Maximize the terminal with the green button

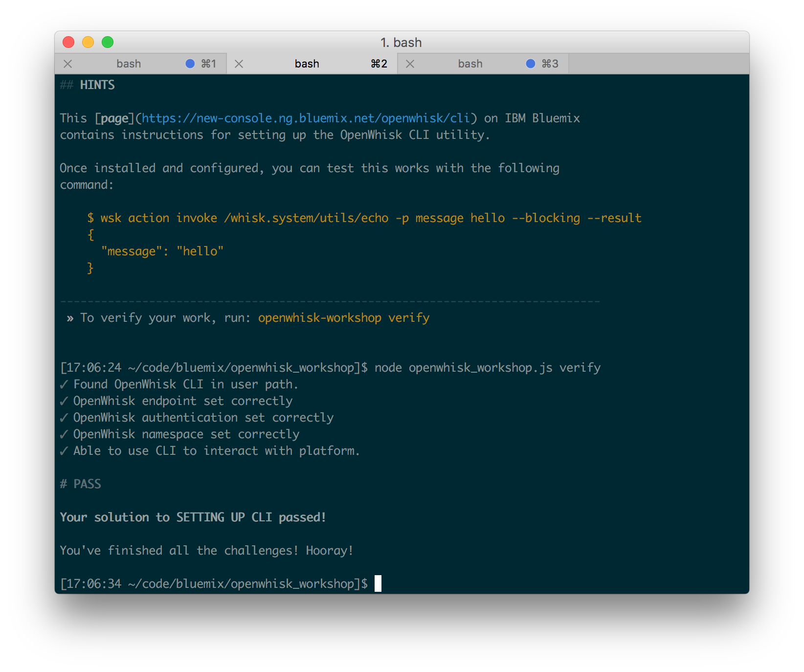[108, 43]
